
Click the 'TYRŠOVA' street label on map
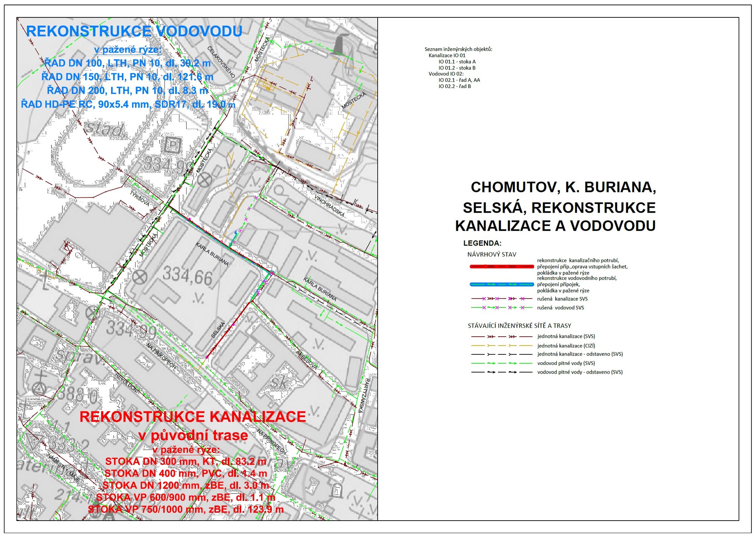140,199
